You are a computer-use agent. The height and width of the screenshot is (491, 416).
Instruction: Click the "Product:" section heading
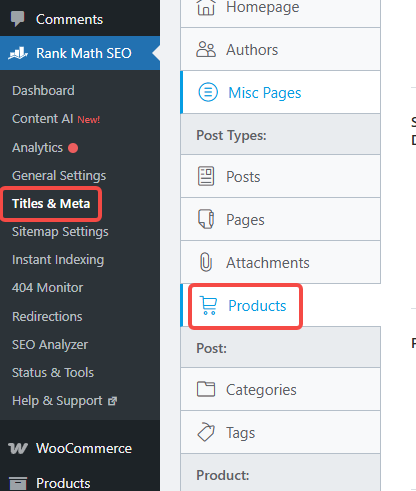click(223, 475)
